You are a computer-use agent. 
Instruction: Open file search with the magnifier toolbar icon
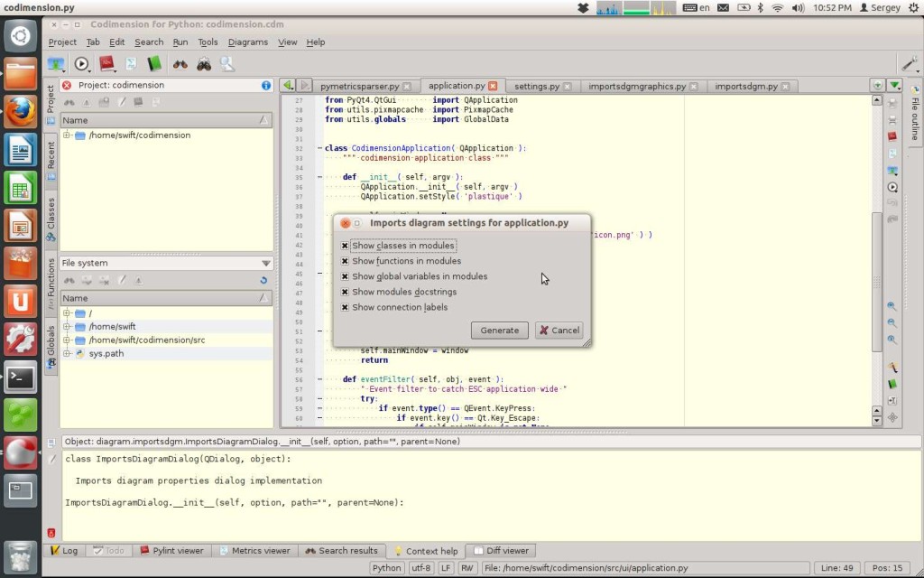[227, 64]
